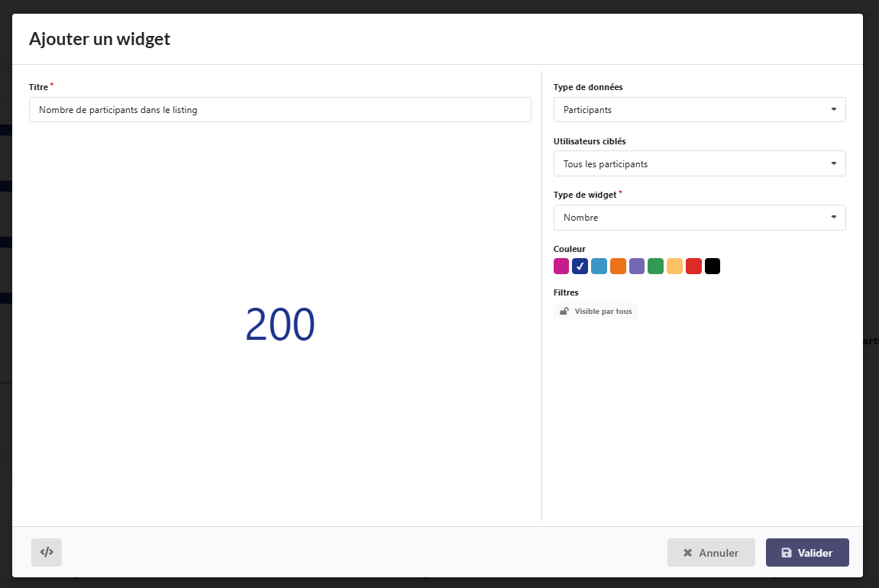Click the unlock icon beside Visible par tous
The height and width of the screenshot is (588, 879).
coord(564,311)
